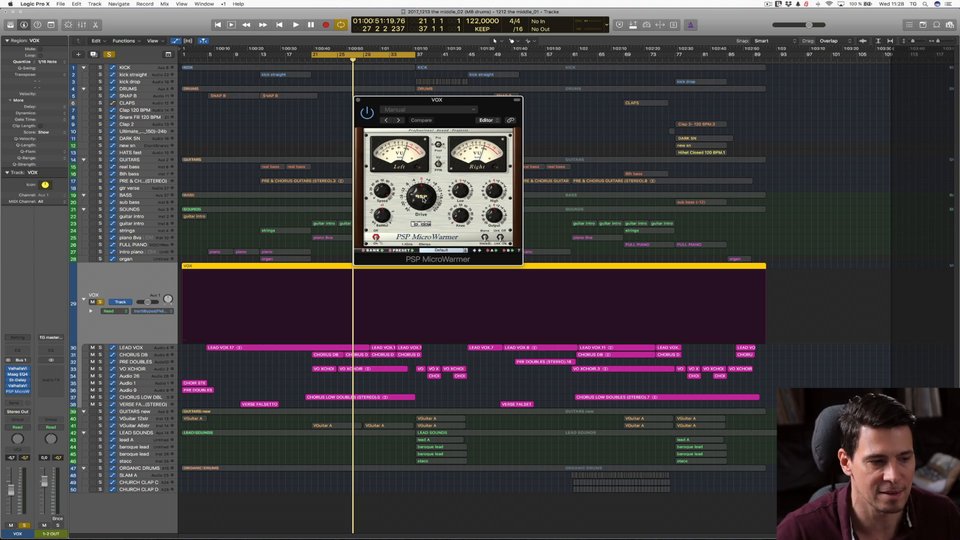Mute the VOX track stack
Image resolution: width=960 pixels, height=540 pixels.
coord(92,302)
